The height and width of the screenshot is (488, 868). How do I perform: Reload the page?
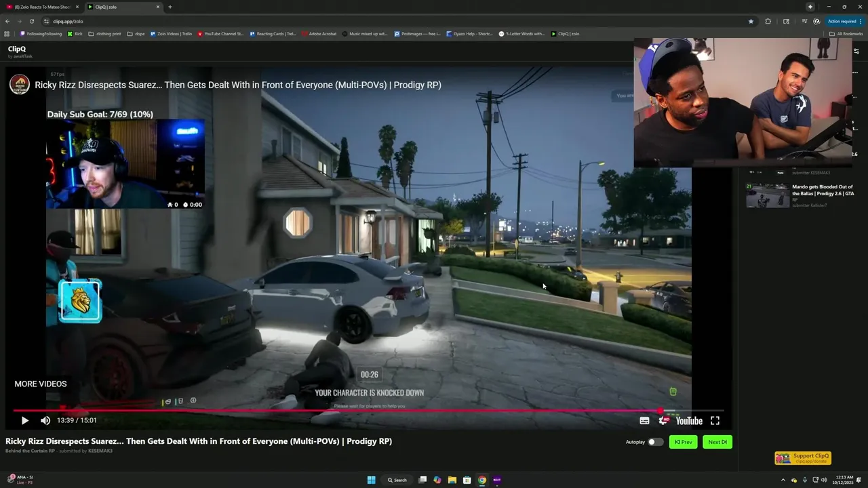(x=32, y=21)
